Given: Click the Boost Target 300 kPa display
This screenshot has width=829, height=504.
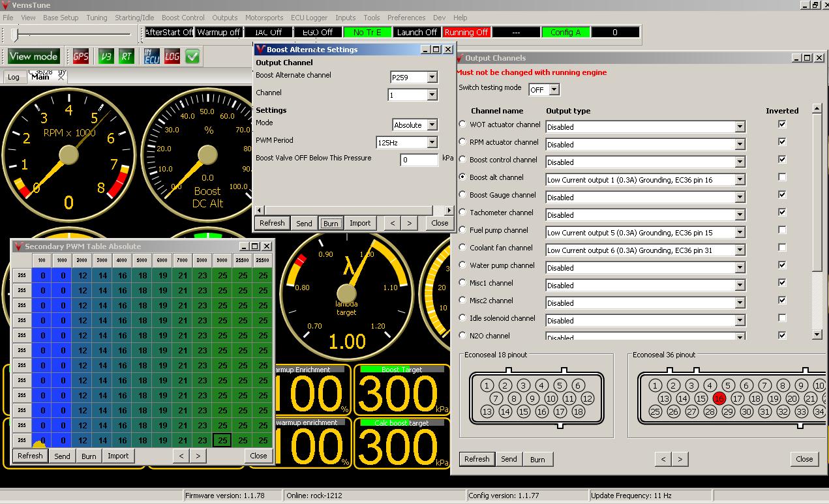Looking at the screenshot, I should 402,389.
